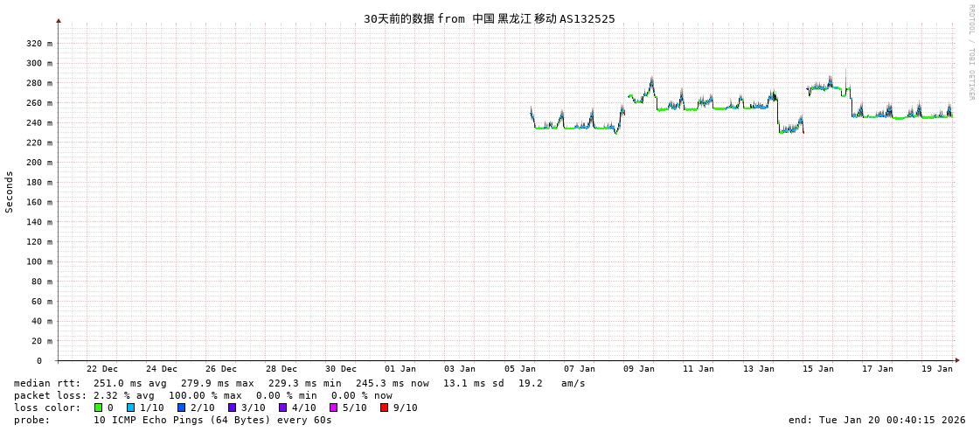The image size is (980, 432).
Task: Click the red 9/10 loss color swatch
Action: [384, 408]
